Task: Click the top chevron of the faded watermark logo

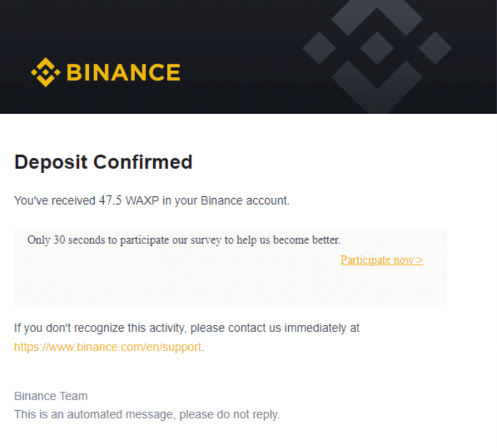Action: click(x=377, y=16)
